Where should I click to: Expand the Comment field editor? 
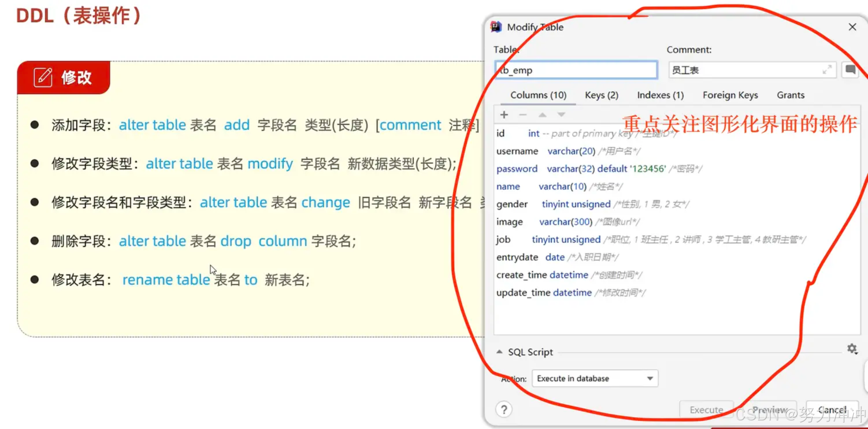click(827, 70)
